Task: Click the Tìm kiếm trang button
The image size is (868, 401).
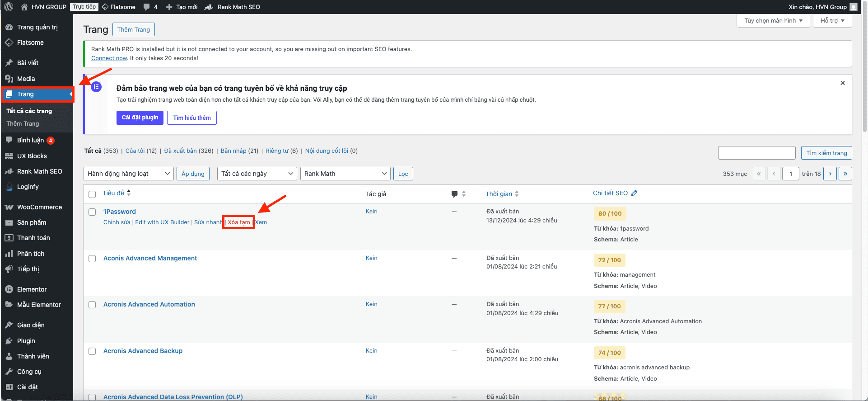Action: click(826, 153)
